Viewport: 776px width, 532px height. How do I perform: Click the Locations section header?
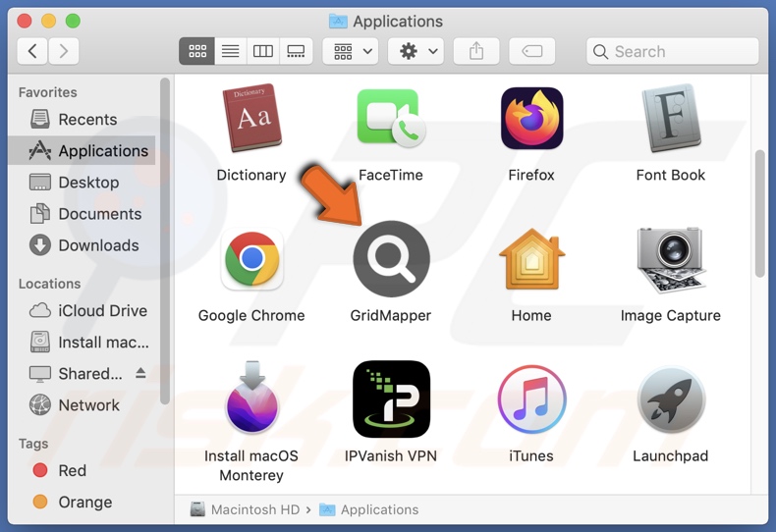(49, 284)
